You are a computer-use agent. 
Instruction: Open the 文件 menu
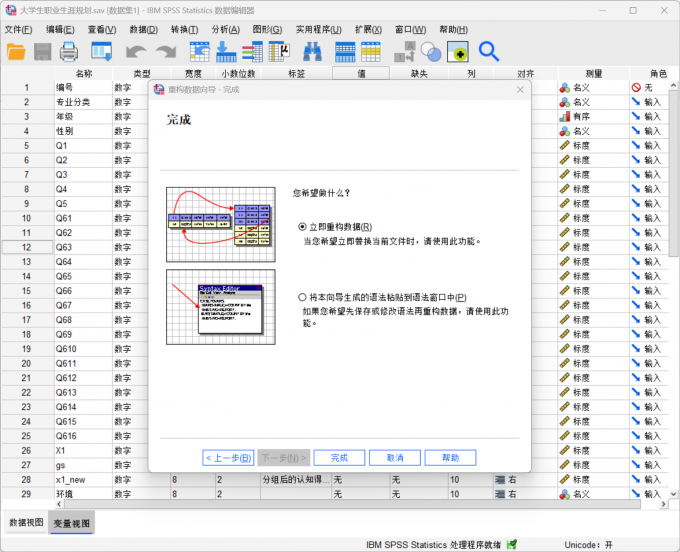point(18,29)
